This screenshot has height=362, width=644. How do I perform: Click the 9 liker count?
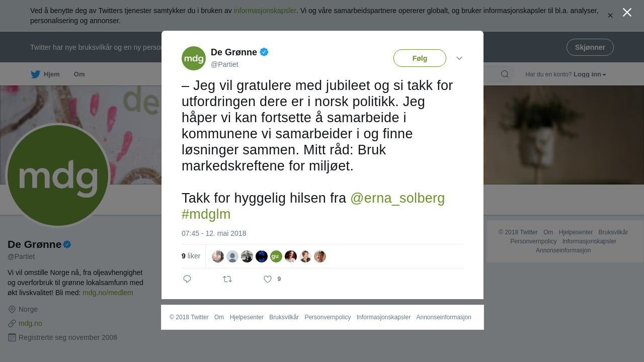tap(191, 256)
